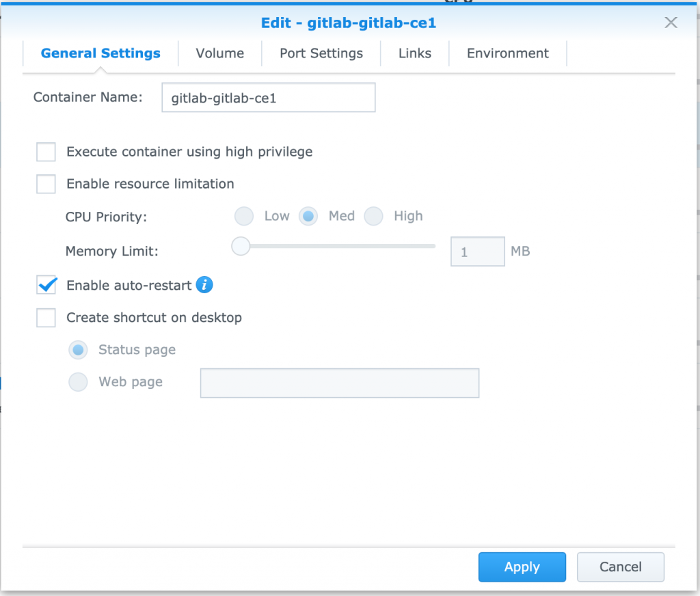
Task: Select High CPU priority
Action: [x=373, y=216]
